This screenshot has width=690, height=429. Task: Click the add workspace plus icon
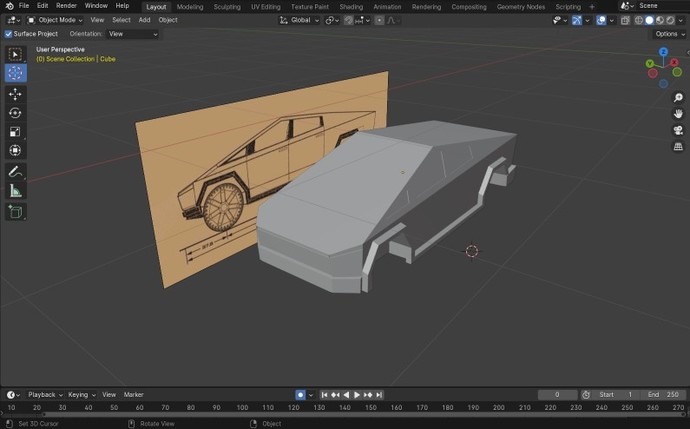pos(592,7)
